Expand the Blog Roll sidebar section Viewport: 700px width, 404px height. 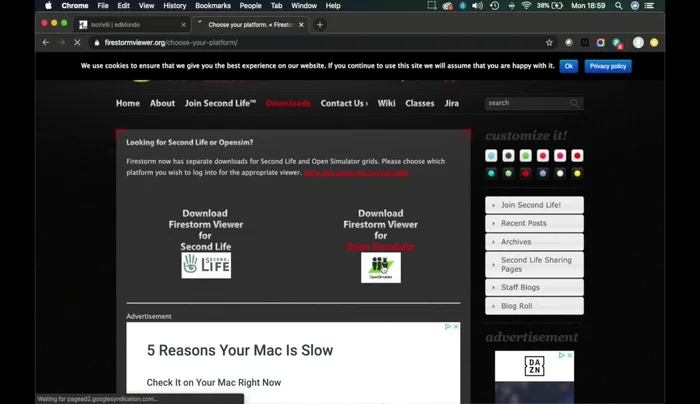click(x=534, y=306)
